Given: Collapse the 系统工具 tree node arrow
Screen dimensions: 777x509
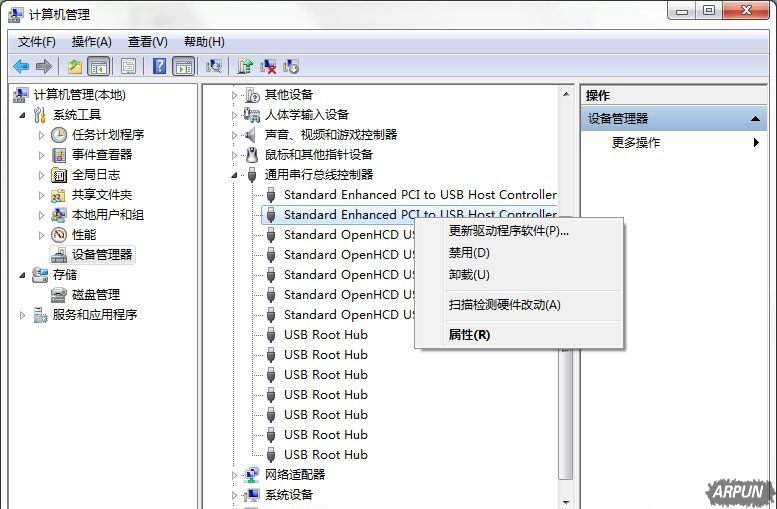Looking at the screenshot, I should pos(22,115).
